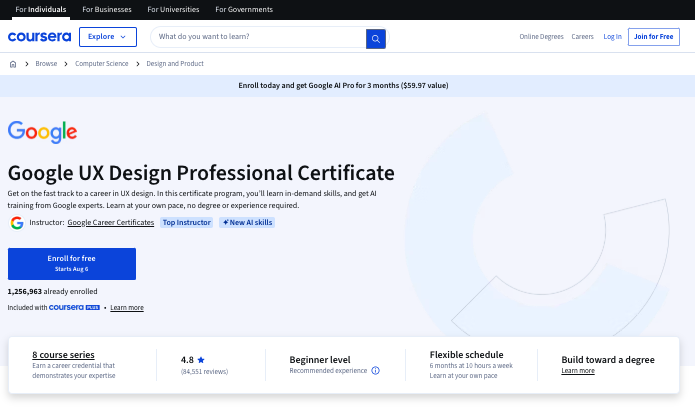695x407 pixels.
Task: Click the Coursera Plus logo
Action: [x=75, y=308]
